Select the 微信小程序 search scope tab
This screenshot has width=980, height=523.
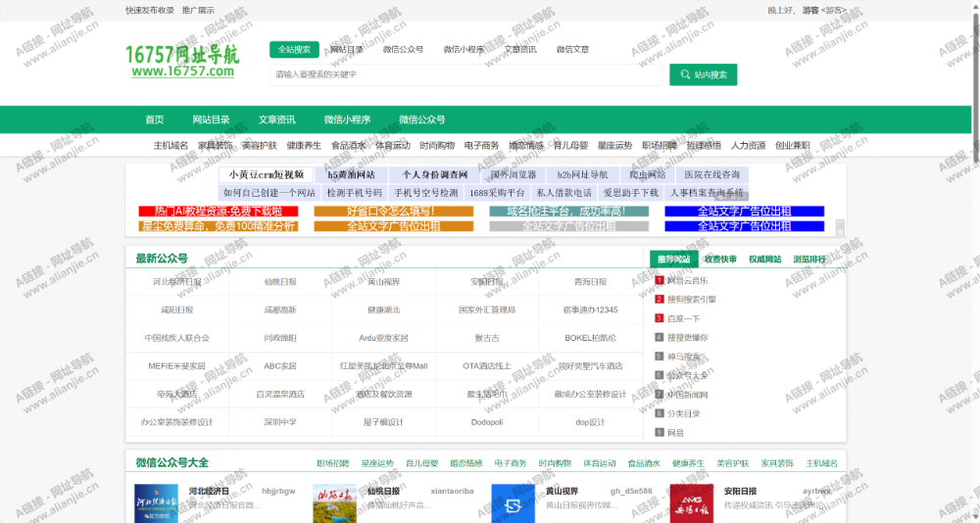pos(464,49)
